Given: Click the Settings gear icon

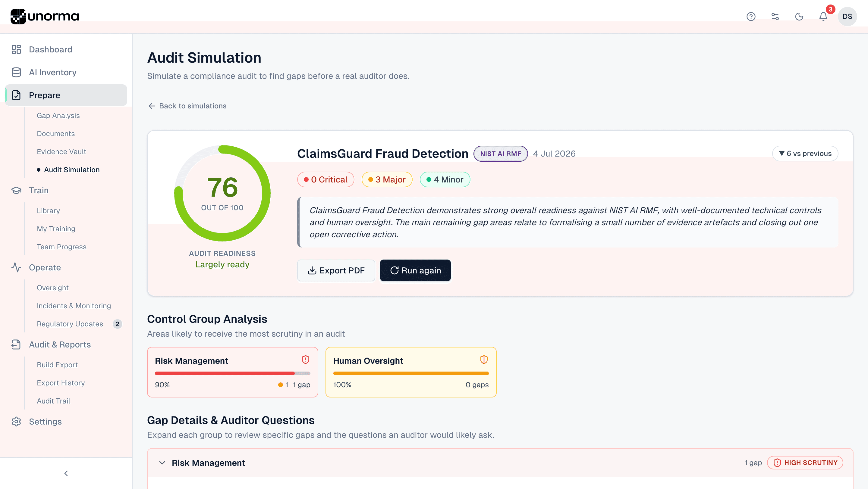Looking at the screenshot, I should 16,422.
